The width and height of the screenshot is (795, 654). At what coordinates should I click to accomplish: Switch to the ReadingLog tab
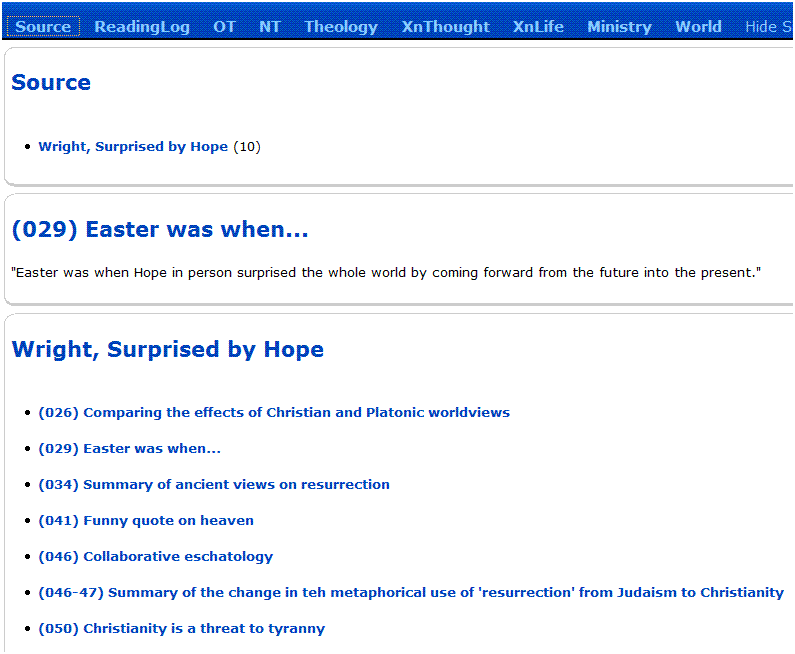coord(142,27)
